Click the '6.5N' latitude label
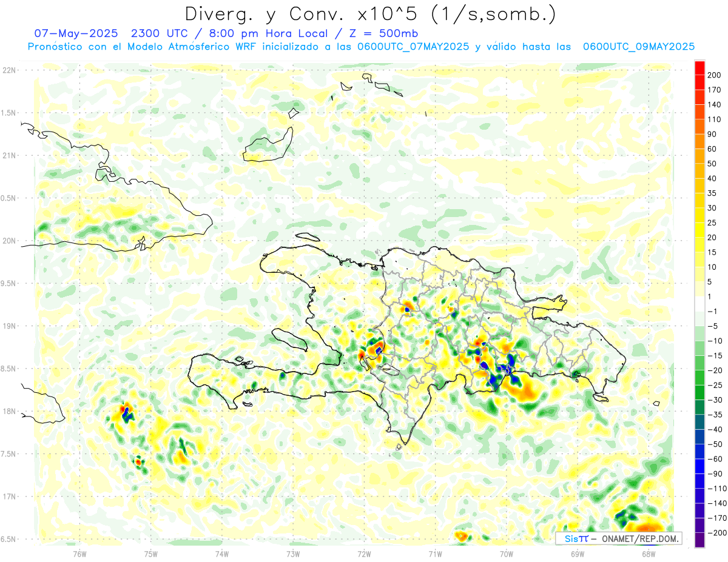Screen dimensions: 728x562 (8, 539)
